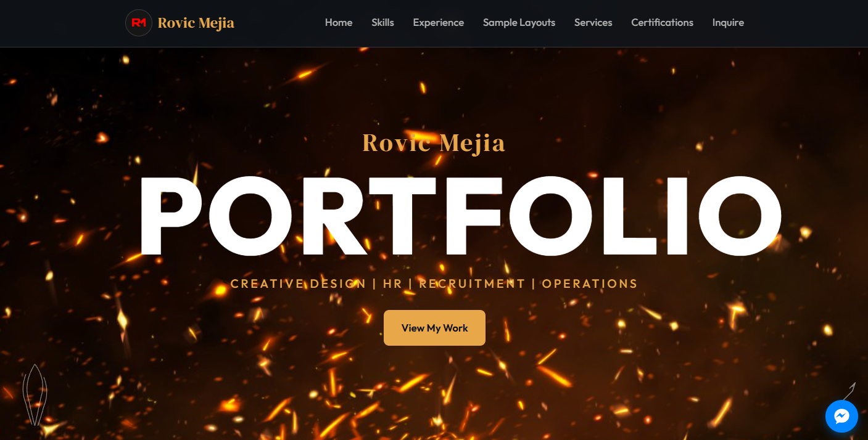Click the CREATIVE DESIGN subtitle text
The width and height of the screenshot is (868, 440).
click(x=298, y=284)
